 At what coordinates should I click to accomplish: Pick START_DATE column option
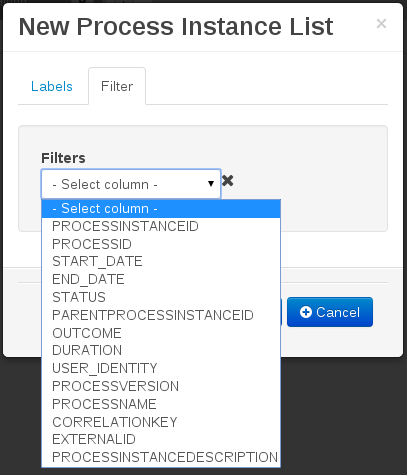[x=161, y=261]
